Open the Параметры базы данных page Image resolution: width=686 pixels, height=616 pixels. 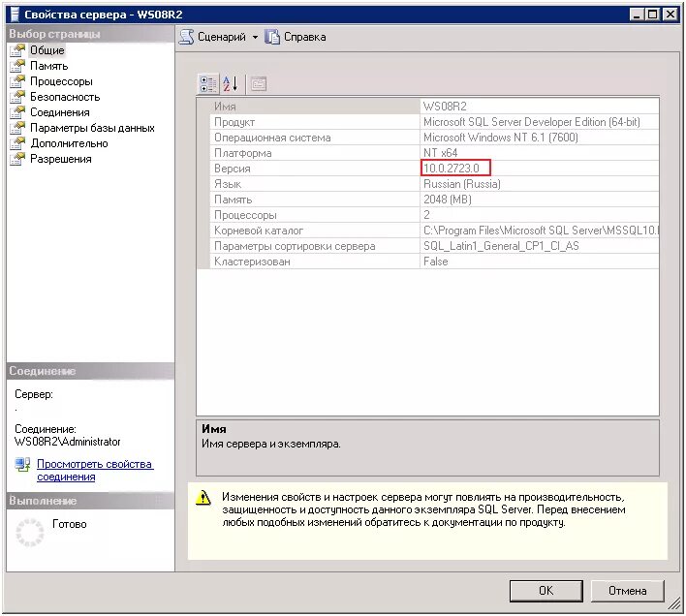92,128
